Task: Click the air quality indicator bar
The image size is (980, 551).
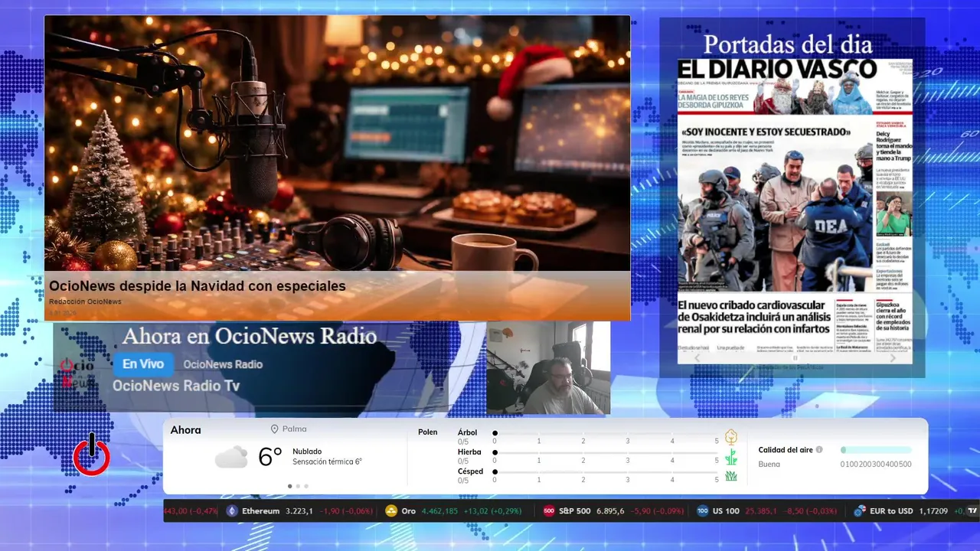Action: [876, 450]
